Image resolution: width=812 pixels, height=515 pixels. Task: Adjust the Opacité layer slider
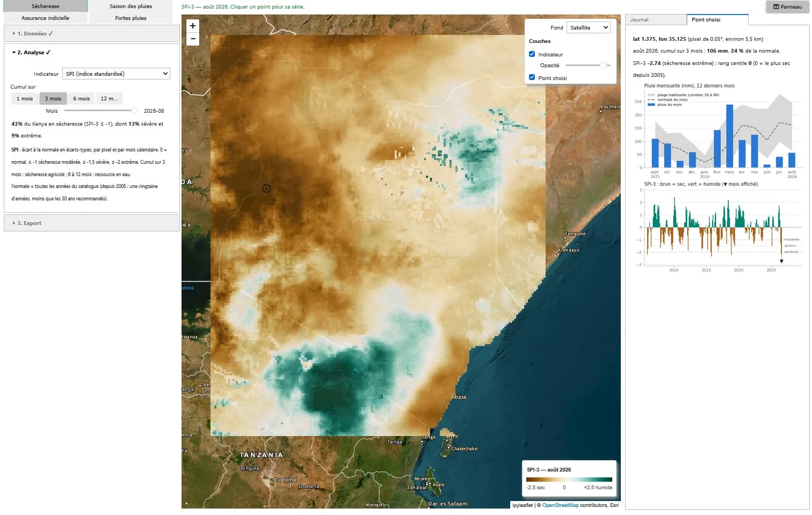click(x=588, y=65)
